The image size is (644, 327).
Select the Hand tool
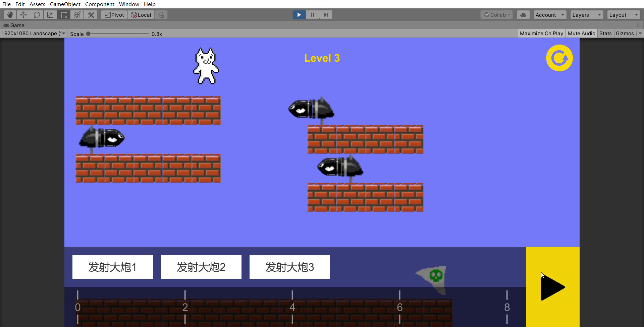tap(10, 15)
